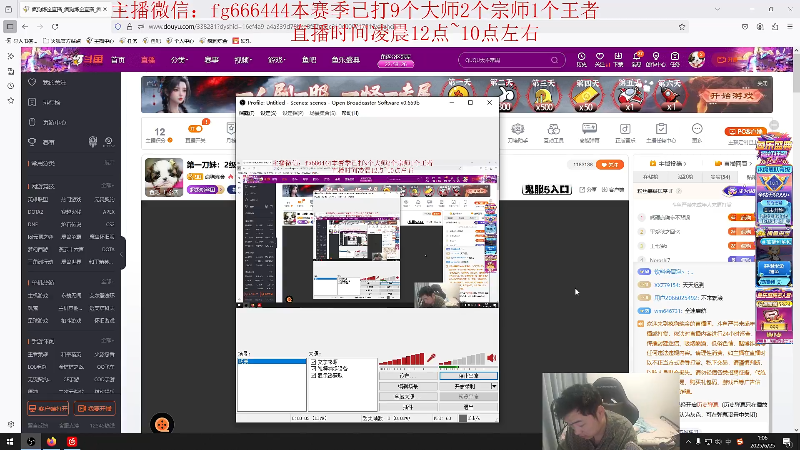Open the checklist task center icon in streamer toolbar
This screenshot has height=450, width=800.
tap(661, 129)
